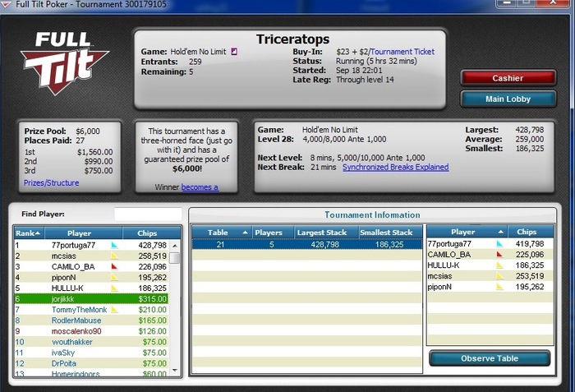Click the flag icon beside mcsias in rank list
This screenshot has height=392, width=575.
tap(115, 256)
